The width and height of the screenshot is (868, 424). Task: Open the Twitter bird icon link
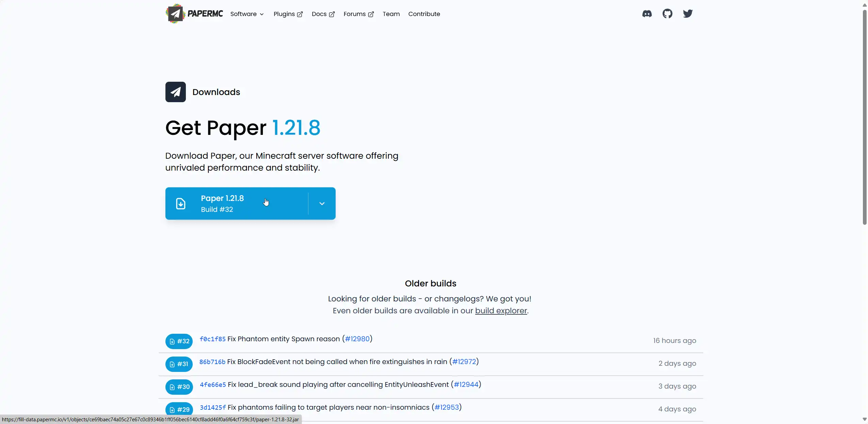click(x=688, y=14)
